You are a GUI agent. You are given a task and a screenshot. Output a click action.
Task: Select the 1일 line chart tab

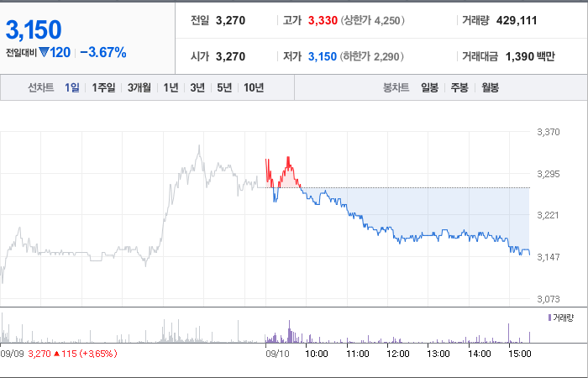[72, 87]
